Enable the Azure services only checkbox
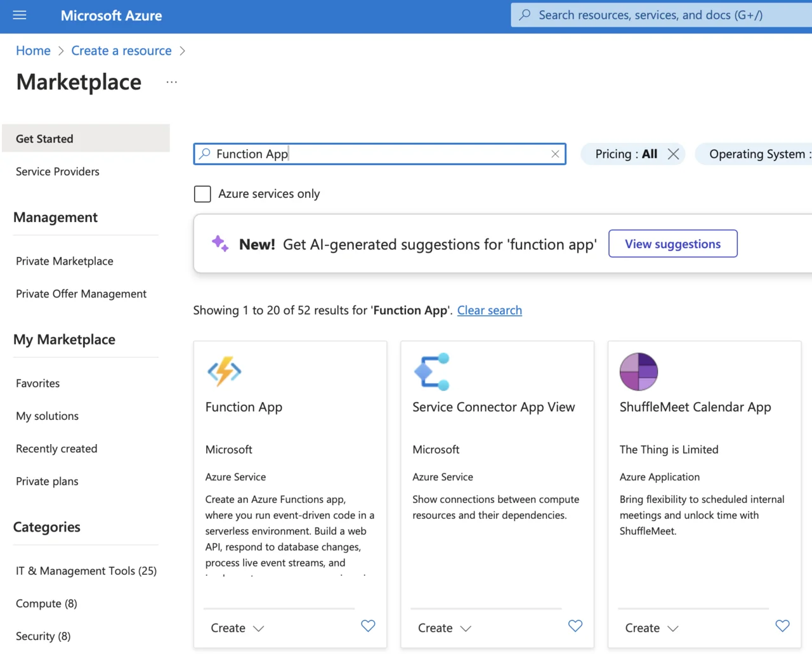The width and height of the screenshot is (812, 654). (202, 194)
